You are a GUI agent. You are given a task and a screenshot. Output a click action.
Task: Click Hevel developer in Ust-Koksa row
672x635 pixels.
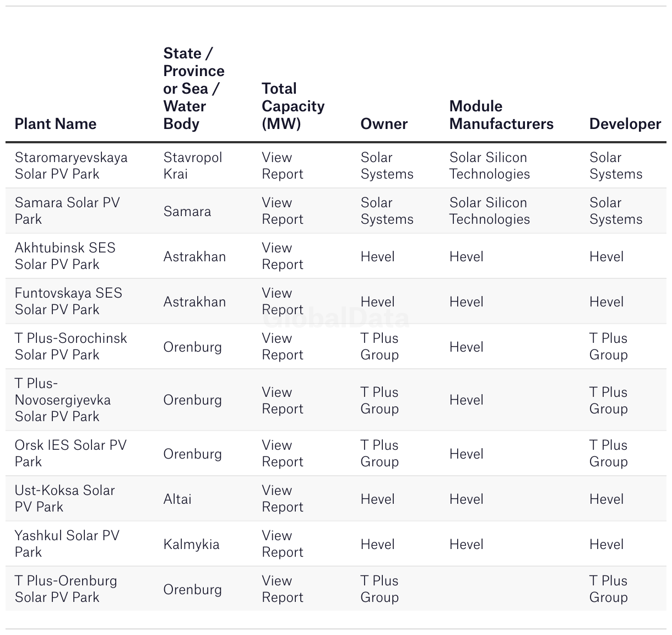click(x=606, y=499)
